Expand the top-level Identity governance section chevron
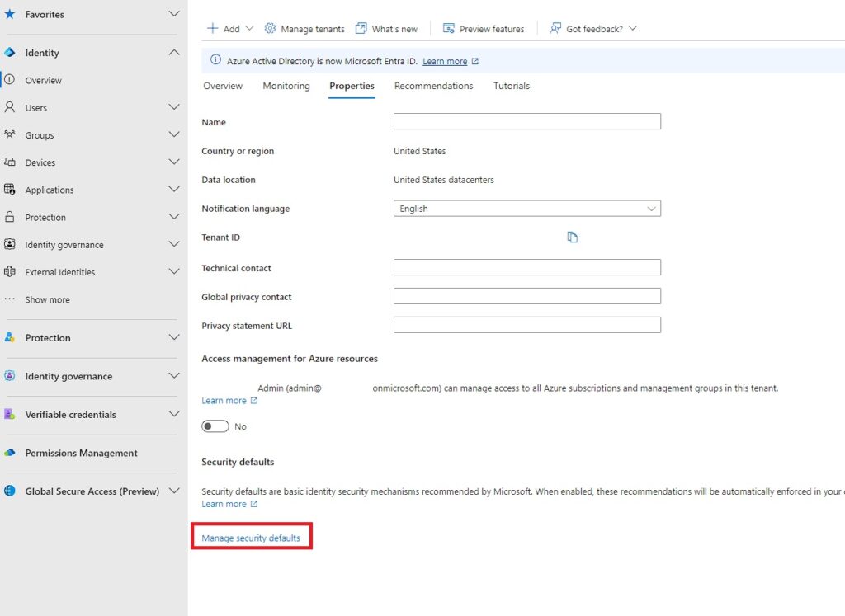The width and height of the screenshot is (845, 616). 174,376
